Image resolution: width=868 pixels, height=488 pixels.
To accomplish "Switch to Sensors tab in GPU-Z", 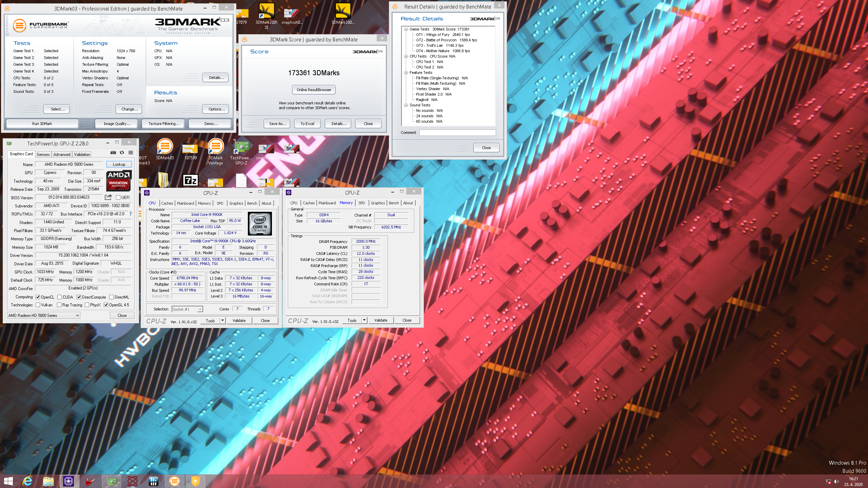I will coord(43,154).
